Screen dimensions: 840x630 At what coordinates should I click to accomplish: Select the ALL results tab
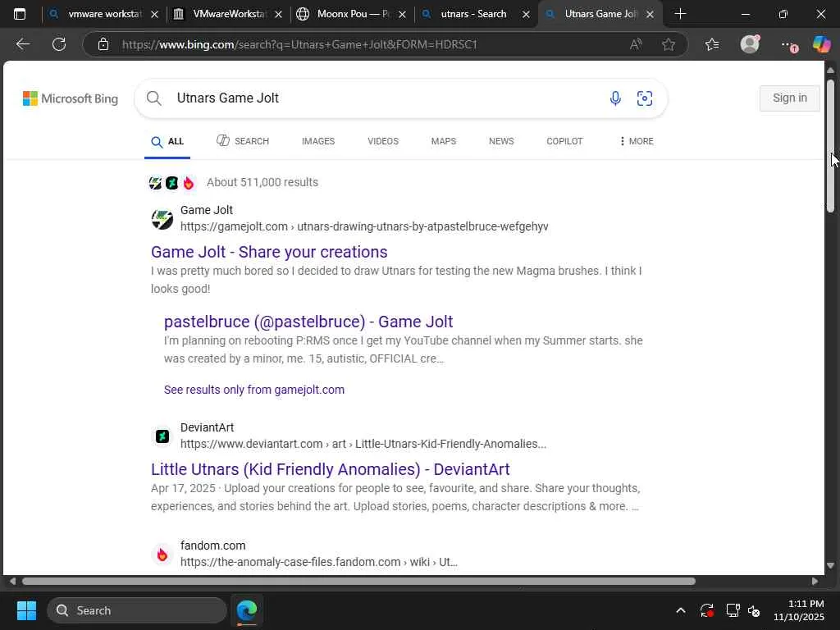pos(167,141)
